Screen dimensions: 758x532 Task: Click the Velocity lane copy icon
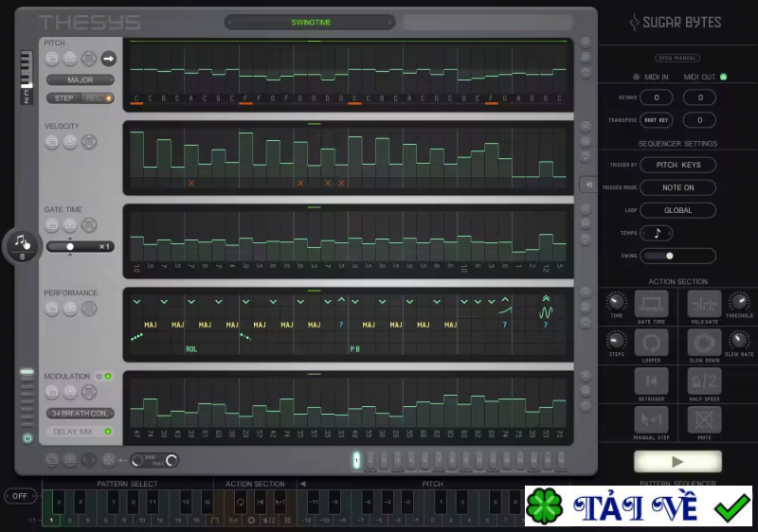[x=52, y=142]
